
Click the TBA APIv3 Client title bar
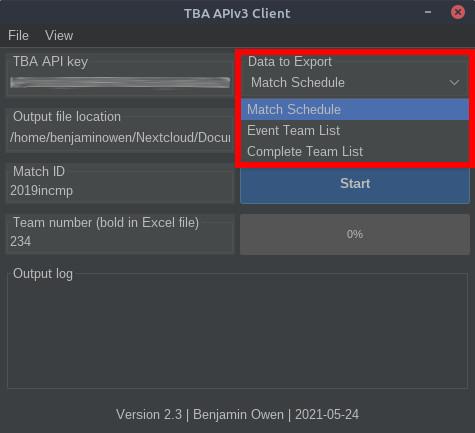(237, 13)
